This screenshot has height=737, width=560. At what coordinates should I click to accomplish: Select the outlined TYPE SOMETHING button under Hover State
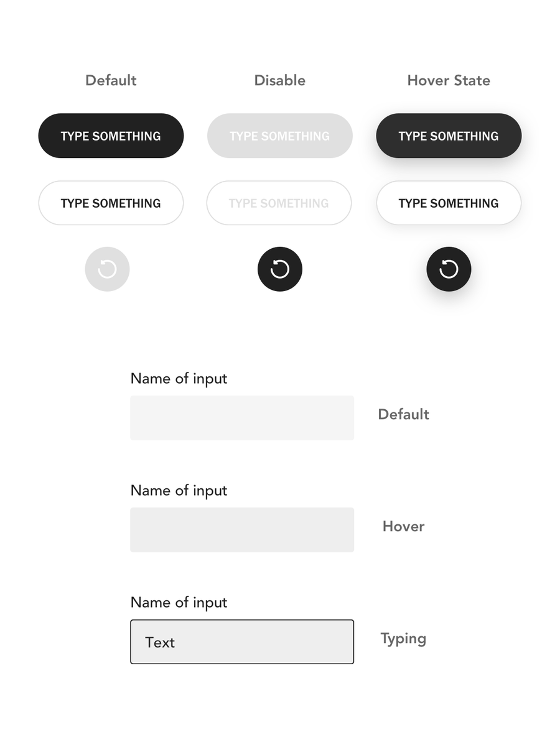[449, 203]
